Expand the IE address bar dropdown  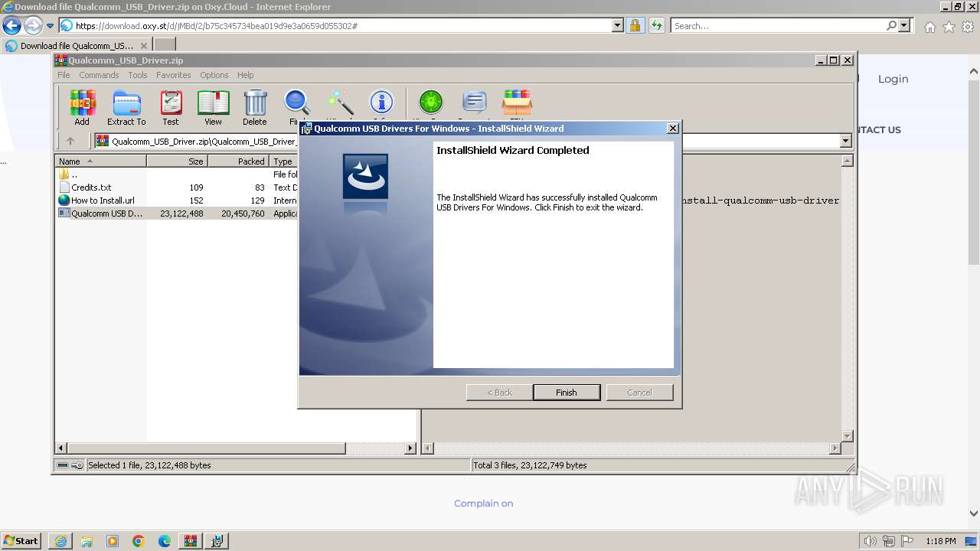(618, 26)
